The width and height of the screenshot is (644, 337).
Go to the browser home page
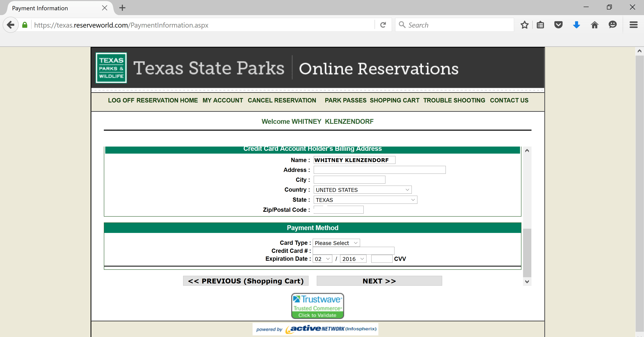595,25
